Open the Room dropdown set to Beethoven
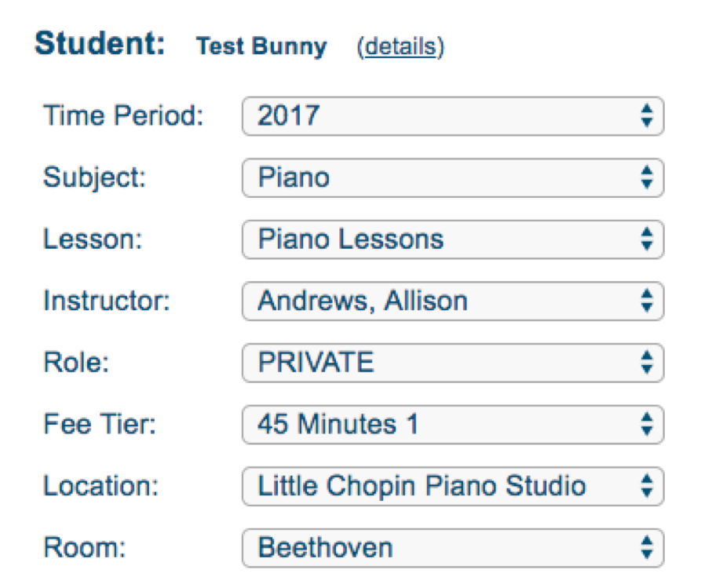 (452, 547)
